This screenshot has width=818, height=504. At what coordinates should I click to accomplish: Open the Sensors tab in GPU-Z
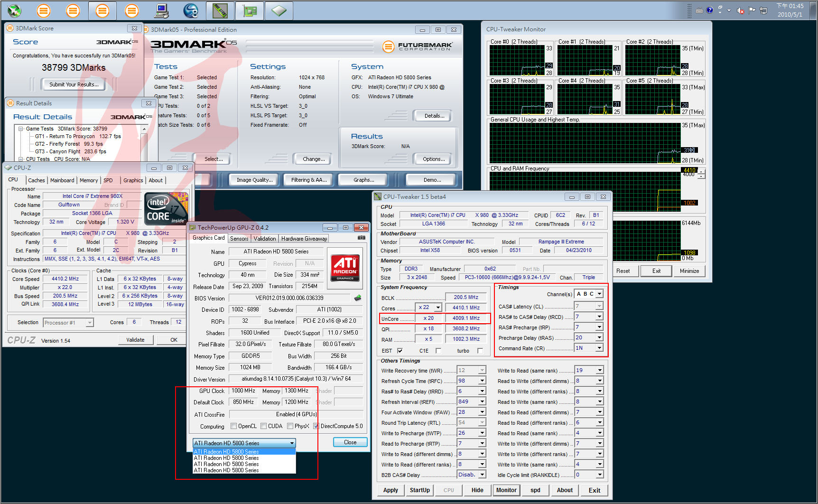(239, 239)
